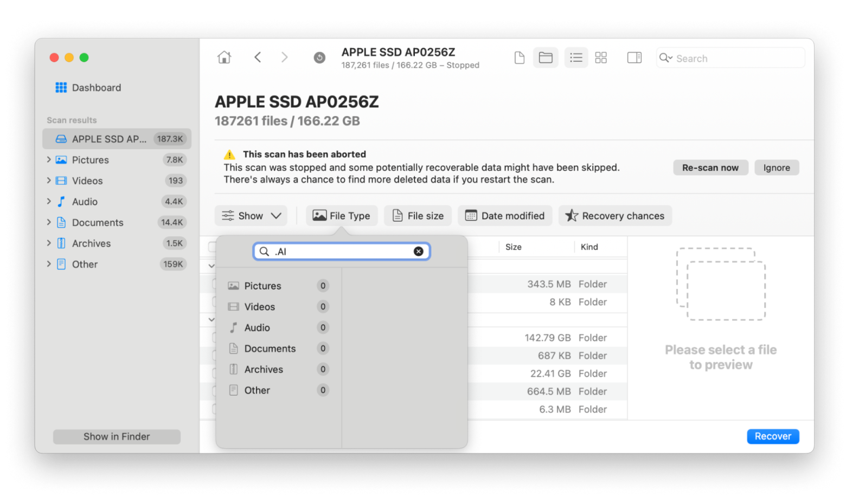Select APPLE SSD AP... scan result
Viewport: 846px width, 504px height.
[x=117, y=139]
